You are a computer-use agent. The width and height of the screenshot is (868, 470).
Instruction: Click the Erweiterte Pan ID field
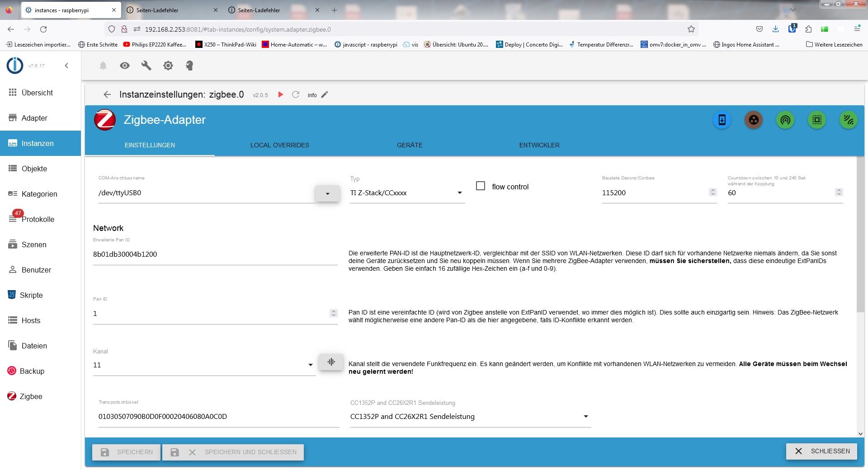(215, 254)
